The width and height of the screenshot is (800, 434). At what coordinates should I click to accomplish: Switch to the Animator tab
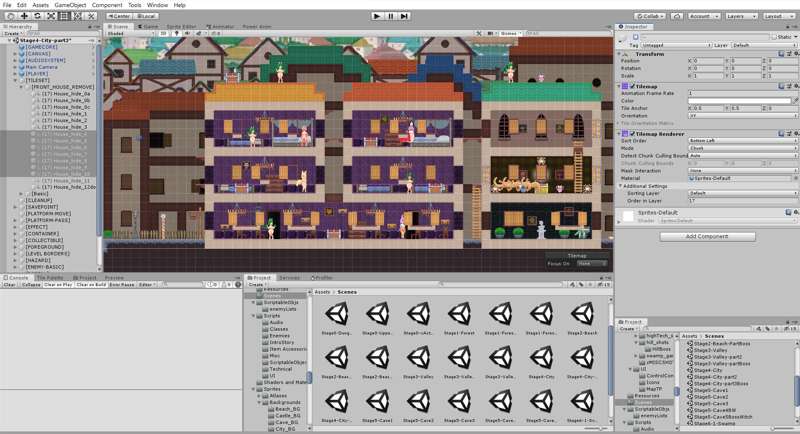coord(220,27)
